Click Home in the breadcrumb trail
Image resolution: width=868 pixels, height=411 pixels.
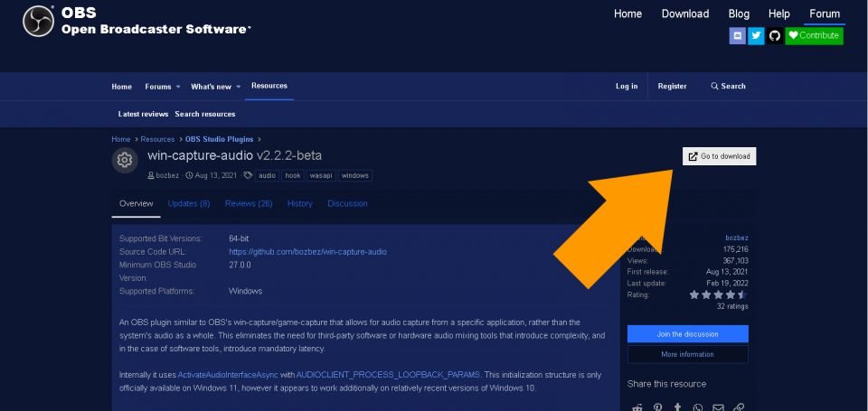(x=120, y=139)
